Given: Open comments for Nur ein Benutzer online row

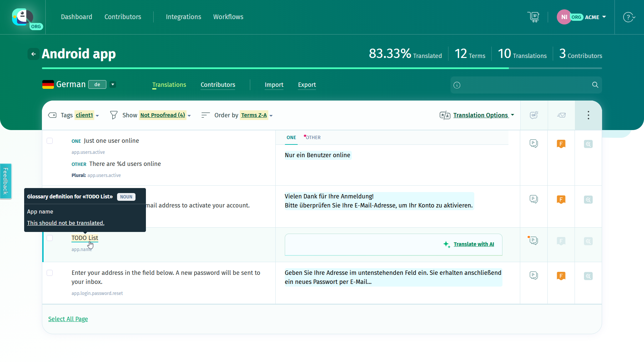Looking at the screenshot, I should pos(534,144).
